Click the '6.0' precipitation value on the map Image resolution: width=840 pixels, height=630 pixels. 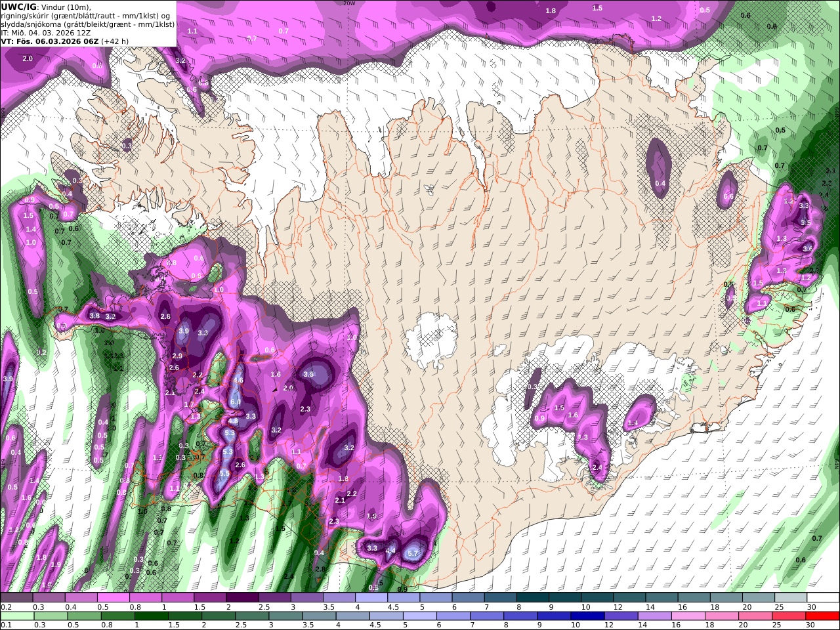click(x=235, y=402)
